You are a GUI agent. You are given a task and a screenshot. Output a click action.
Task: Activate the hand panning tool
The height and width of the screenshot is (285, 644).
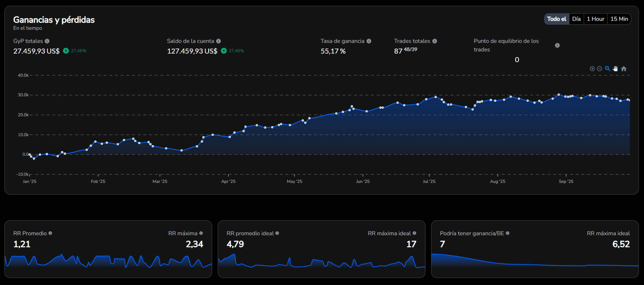615,69
